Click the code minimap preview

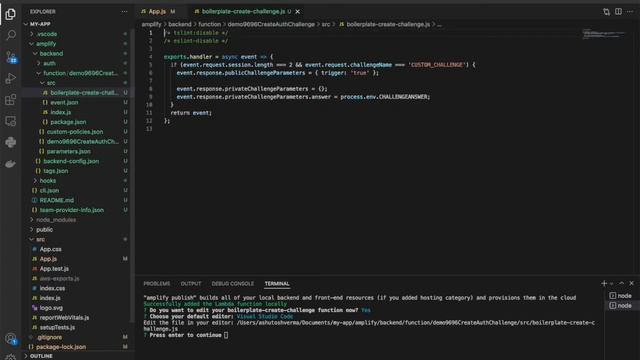603,34
